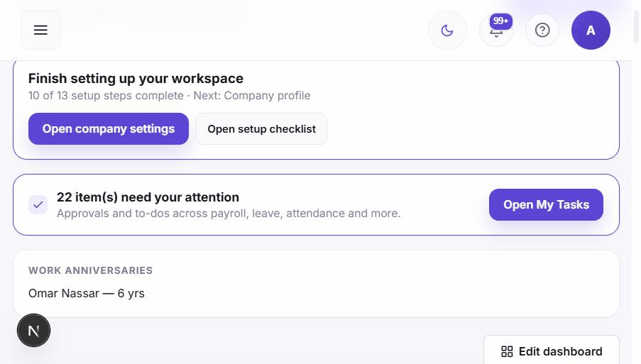Click the grid icon in Edit dashboard
The width and height of the screenshot is (641, 364).
point(507,351)
